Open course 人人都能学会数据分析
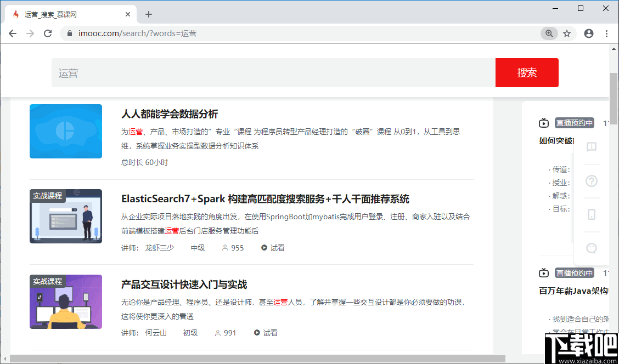619x364 pixels. [170, 115]
